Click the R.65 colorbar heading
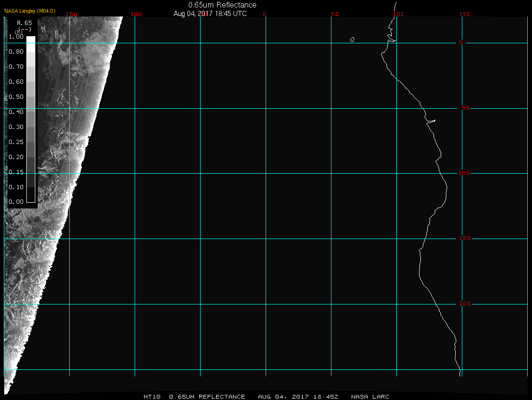The height and width of the screenshot is (400, 532). [24, 23]
